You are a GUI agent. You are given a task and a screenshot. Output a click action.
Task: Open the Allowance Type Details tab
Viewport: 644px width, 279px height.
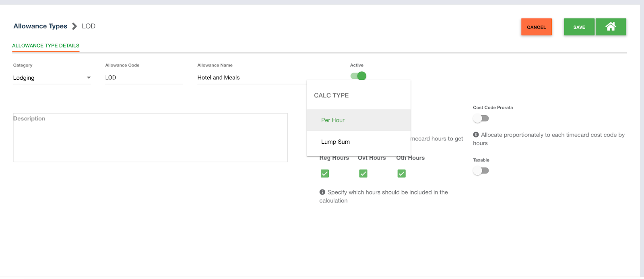pyautogui.click(x=45, y=45)
